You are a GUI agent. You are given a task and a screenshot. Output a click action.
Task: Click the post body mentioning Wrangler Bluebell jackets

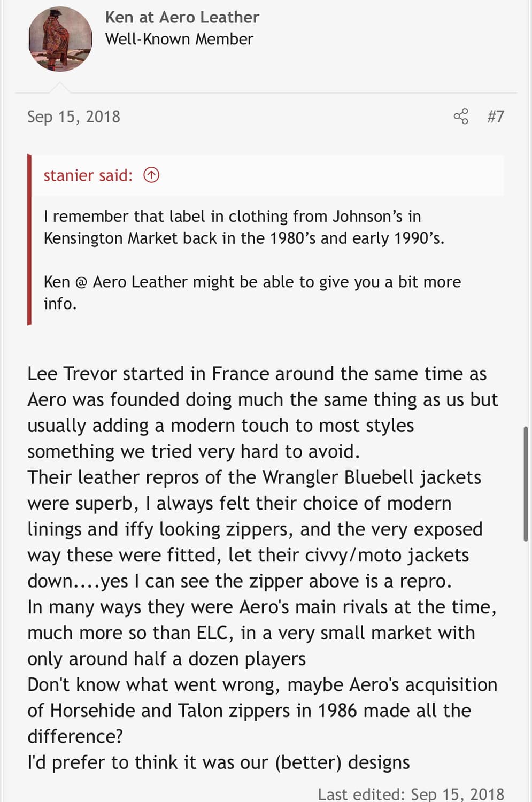point(254,477)
